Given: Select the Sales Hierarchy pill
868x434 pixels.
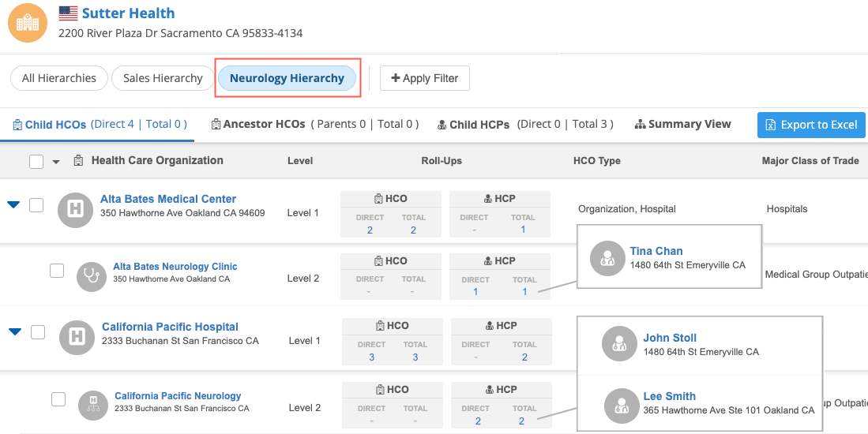Looking at the screenshot, I should [163, 78].
